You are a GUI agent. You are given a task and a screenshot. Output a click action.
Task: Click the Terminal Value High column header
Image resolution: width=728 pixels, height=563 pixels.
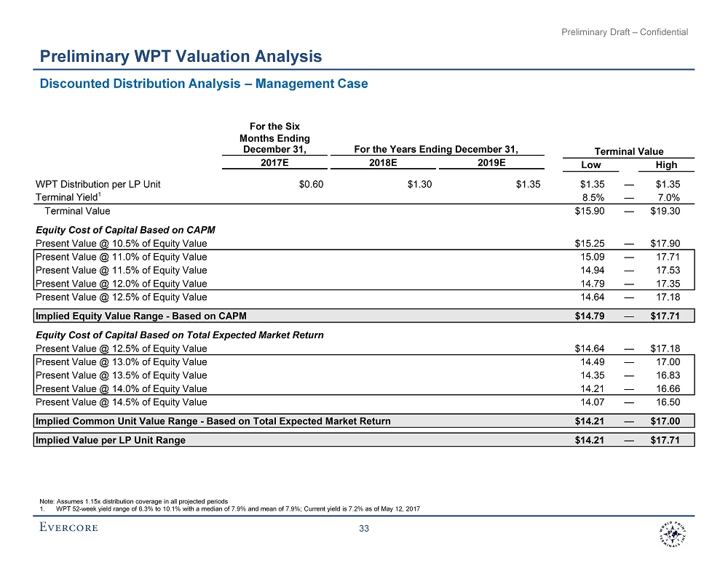(x=666, y=165)
